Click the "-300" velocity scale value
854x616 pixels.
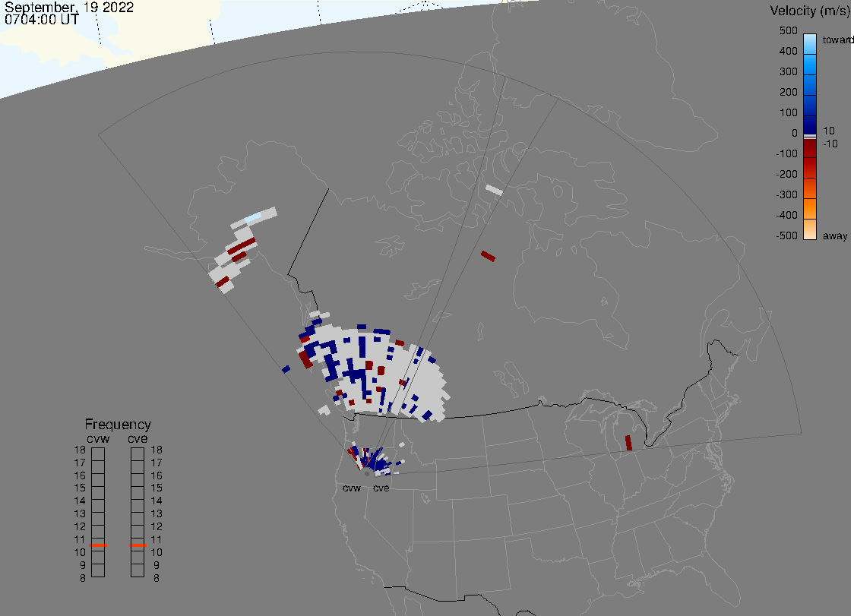click(x=786, y=194)
